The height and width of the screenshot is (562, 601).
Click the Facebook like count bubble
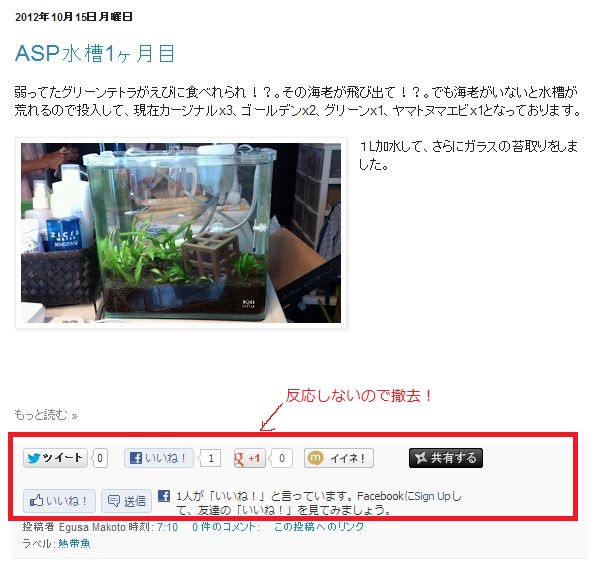(210, 458)
